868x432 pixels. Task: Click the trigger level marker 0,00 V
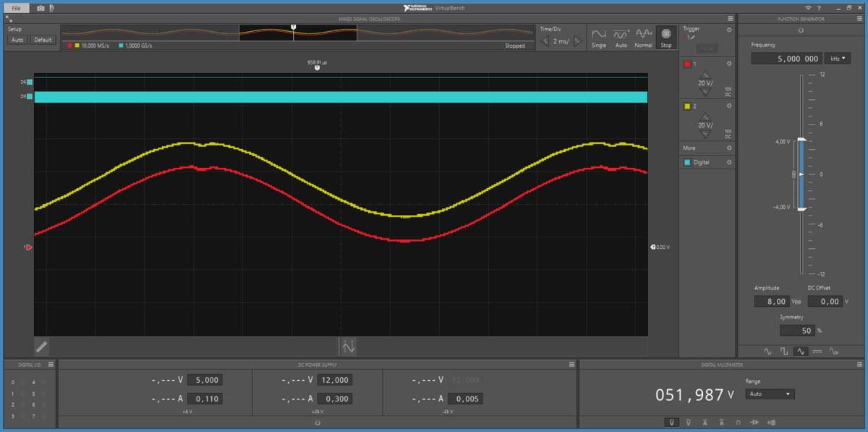(653, 247)
